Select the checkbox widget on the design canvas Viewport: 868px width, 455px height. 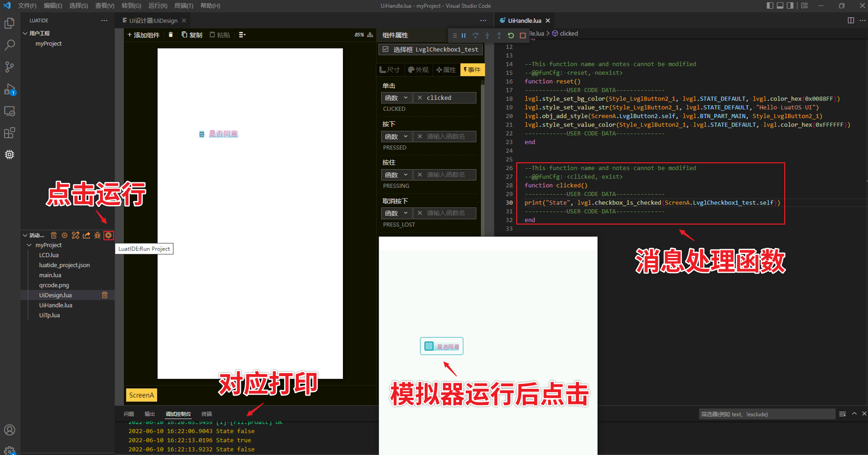pos(202,134)
